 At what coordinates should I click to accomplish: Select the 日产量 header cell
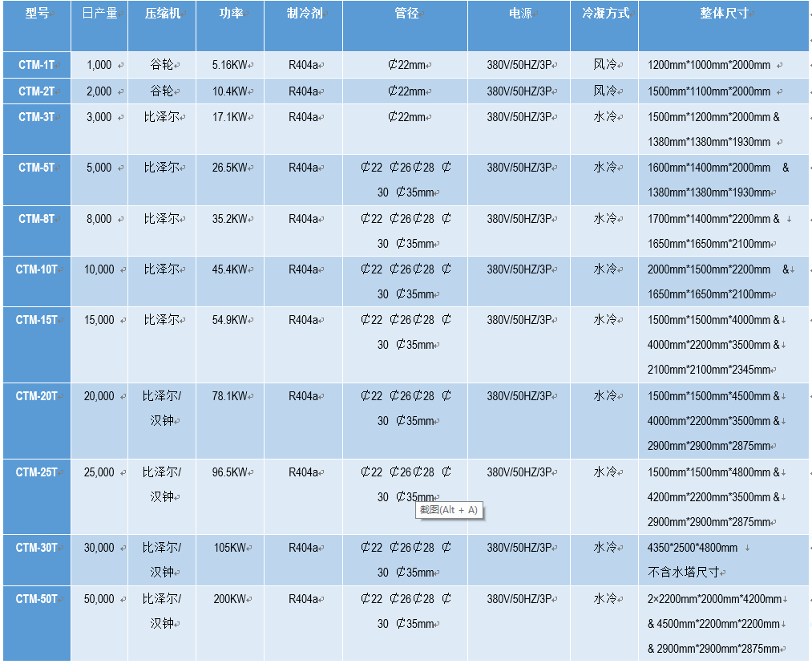coord(99,14)
